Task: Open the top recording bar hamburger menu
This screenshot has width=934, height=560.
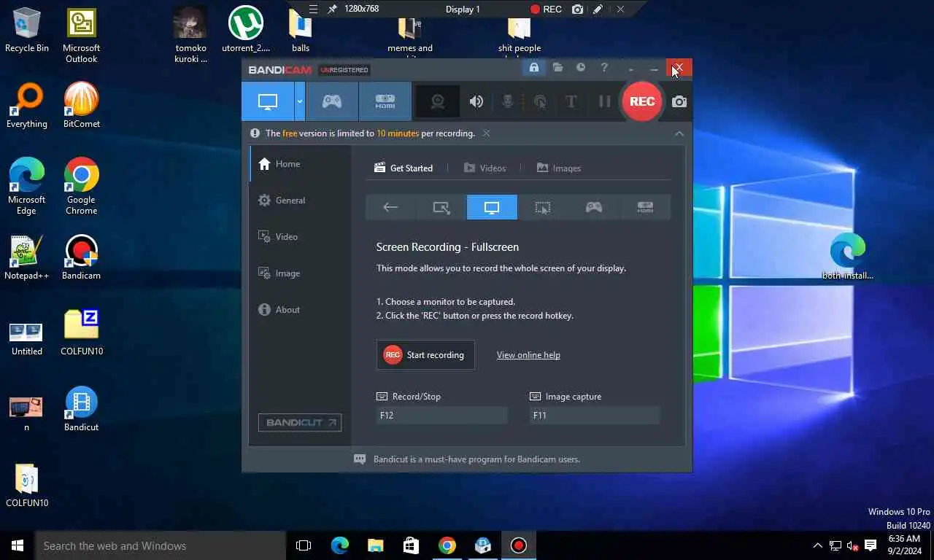Action: coord(313,9)
